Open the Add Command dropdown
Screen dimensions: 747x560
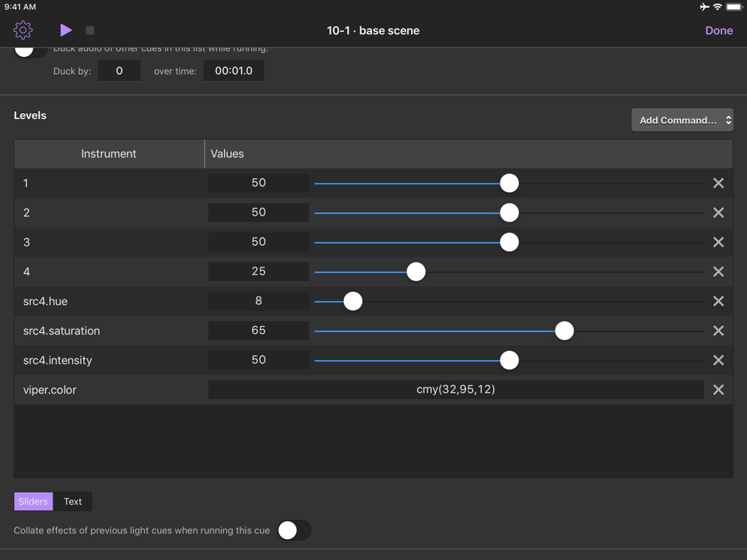(x=682, y=120)
